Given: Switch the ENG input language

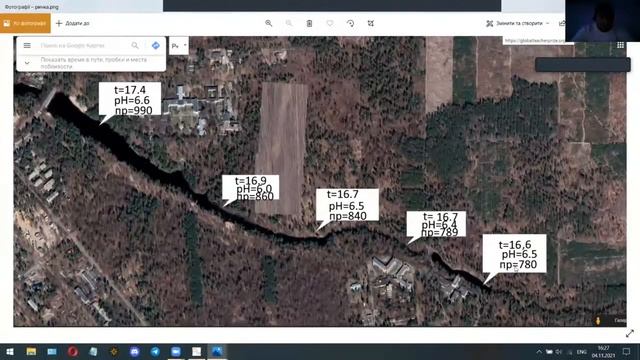Looking at the screenshot, I should click(x=582, y=352).
